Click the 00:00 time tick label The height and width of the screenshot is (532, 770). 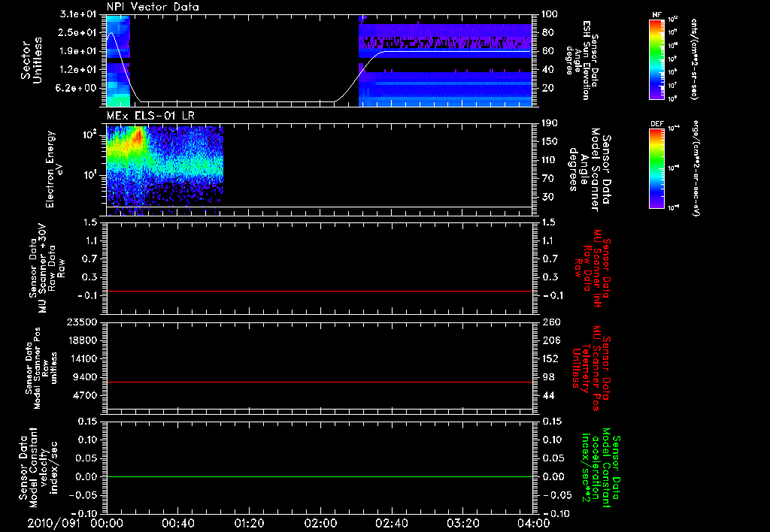[107, 523]
